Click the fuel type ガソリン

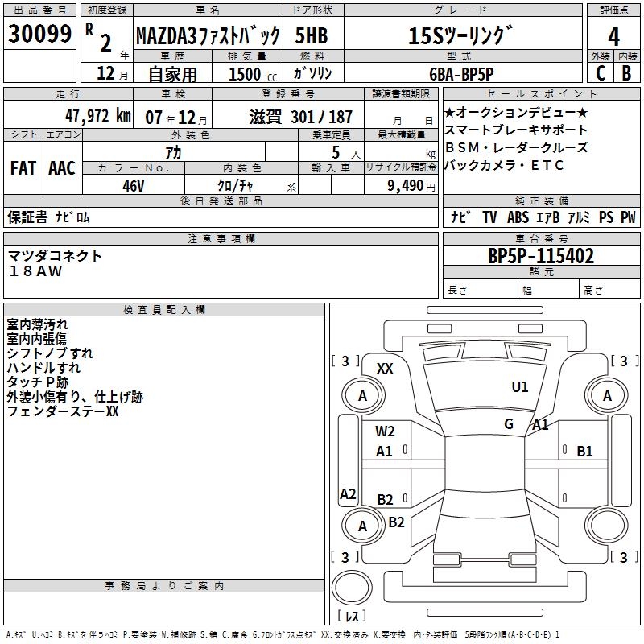[312, 73]
